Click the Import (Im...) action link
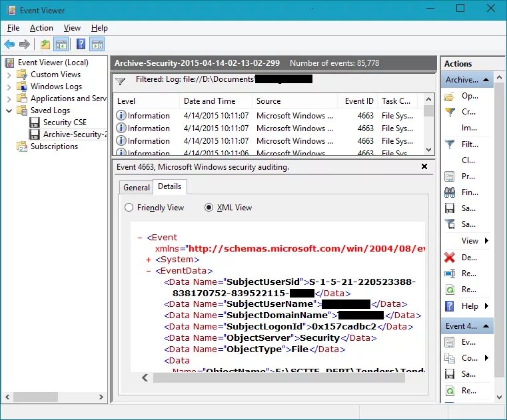Viewport: 507px width, 420px height. (469, 128)
